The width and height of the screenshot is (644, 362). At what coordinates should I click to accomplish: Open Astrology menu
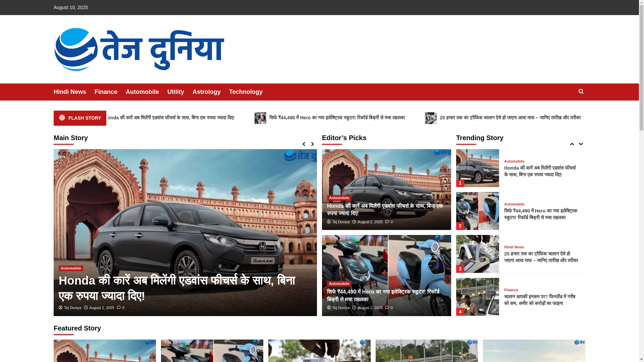pos(207,92)
